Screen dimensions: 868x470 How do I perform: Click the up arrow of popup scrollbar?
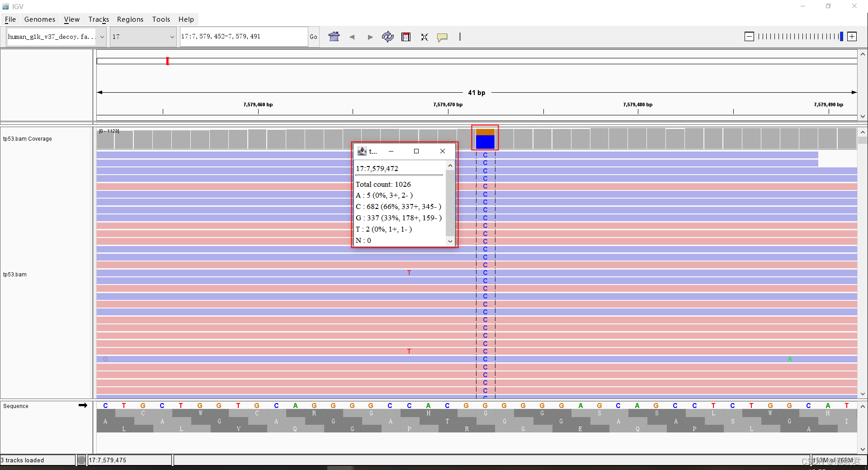click(450, 166)
